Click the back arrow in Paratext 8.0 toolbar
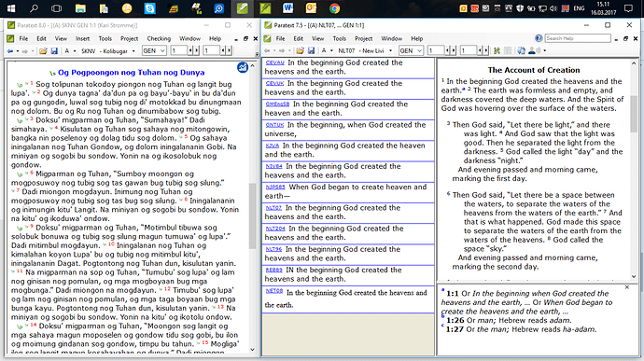The height and width of the screenshot is (361, 644). click(10, 51)
